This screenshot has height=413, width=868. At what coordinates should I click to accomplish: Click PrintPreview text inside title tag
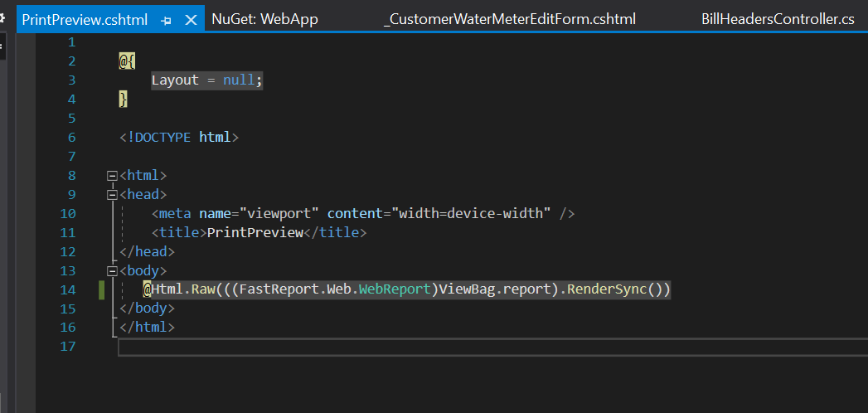point(255,232)
